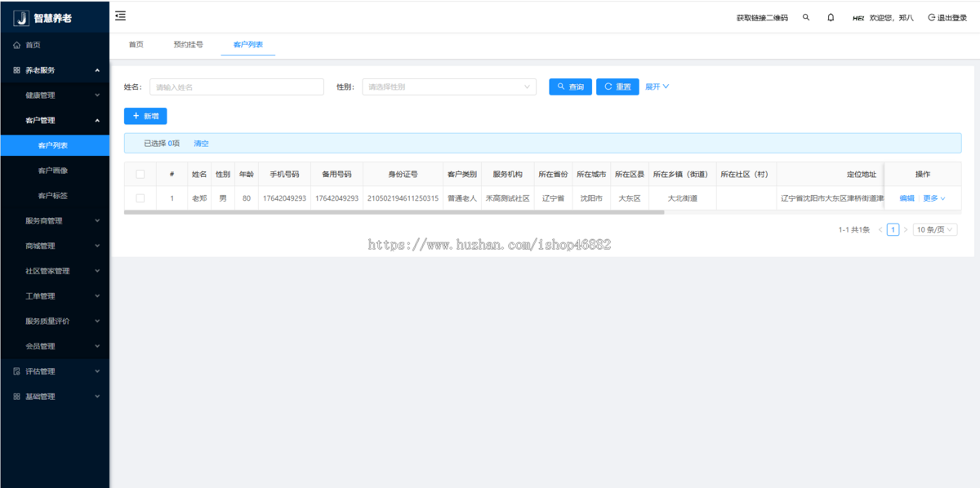The image size is (980, 488).
Task: Click the HEI user avatar
Action: (858, 18)
